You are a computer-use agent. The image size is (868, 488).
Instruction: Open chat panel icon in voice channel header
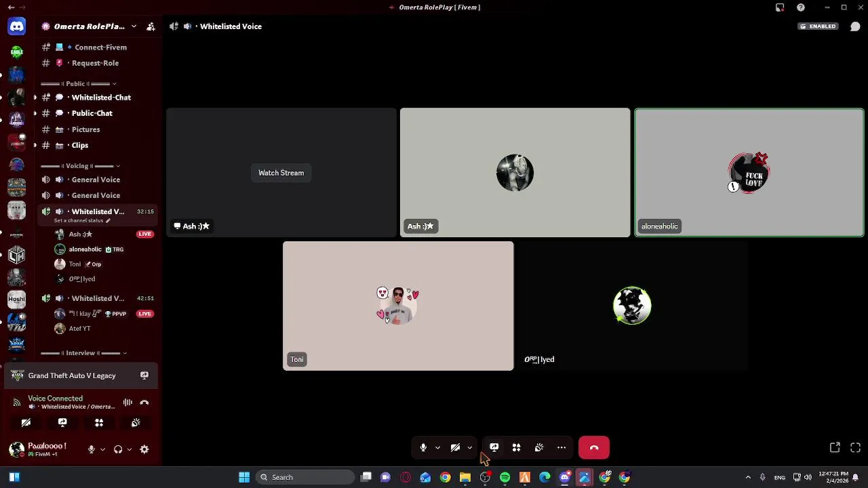(855, 26)
